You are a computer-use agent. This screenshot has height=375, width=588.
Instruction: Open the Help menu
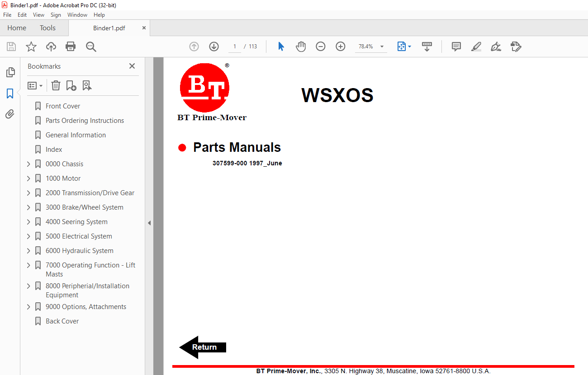[x=99, y=15]
